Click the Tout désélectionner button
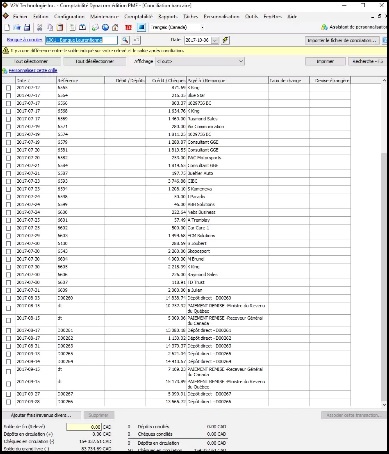This screenshot has height=454, width=389. tap(95, 61)
